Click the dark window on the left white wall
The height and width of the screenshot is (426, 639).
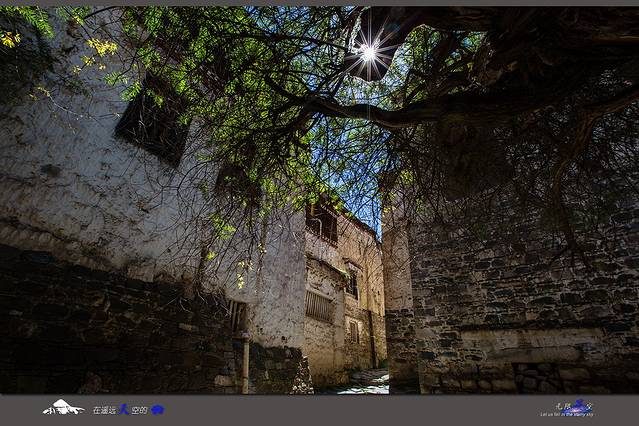pos(151,119)
